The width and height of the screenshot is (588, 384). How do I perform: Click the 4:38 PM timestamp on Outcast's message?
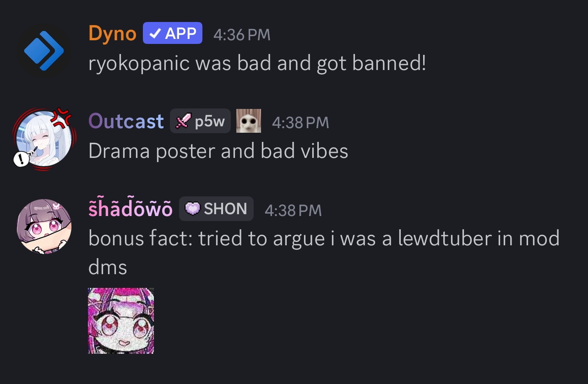pyautogui.click(x=300, y=122)
